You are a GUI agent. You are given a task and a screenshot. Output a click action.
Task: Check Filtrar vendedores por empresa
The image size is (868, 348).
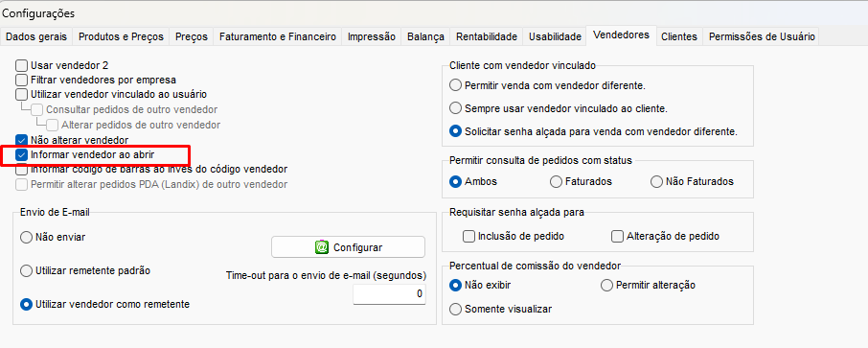coord(22,80)
